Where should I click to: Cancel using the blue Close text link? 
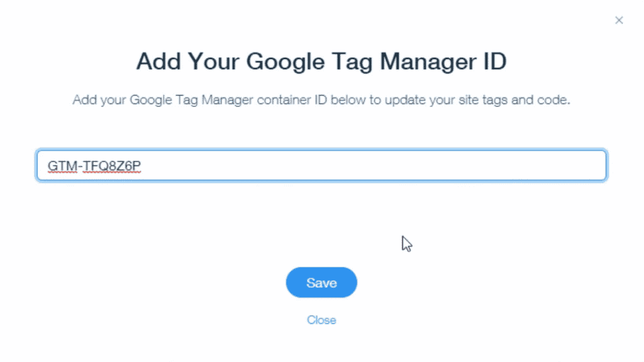point(321,320)
